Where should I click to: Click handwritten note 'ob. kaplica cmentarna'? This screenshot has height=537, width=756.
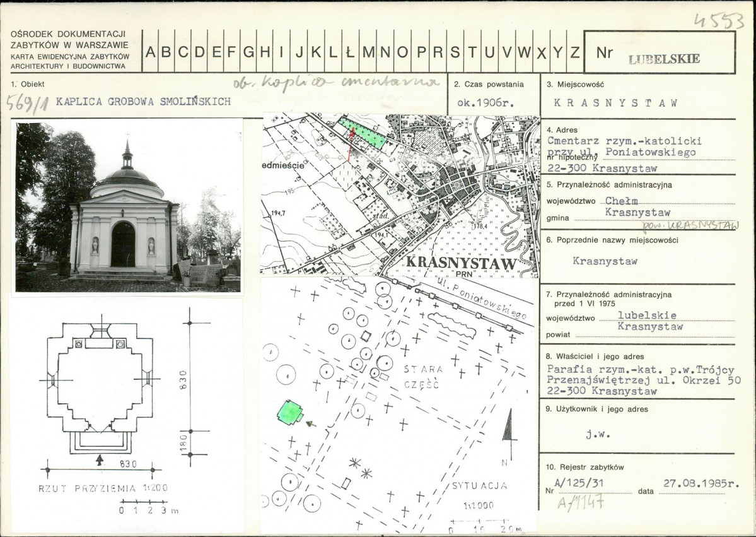tap(336, 83)
